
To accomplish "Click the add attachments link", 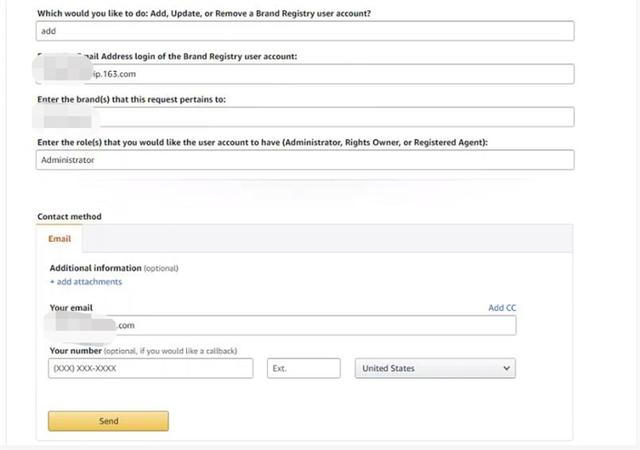I will point(89,282).
